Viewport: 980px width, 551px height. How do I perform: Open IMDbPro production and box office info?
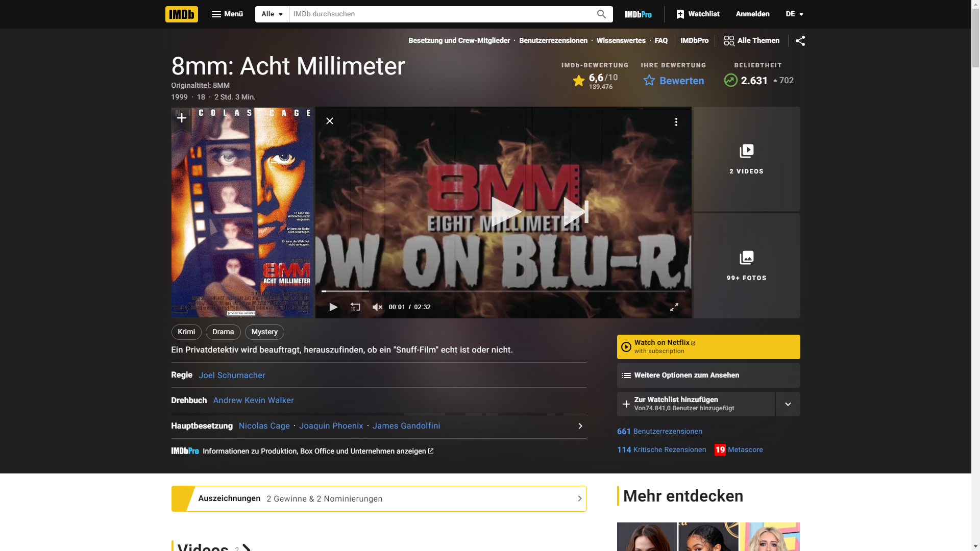(x=302, y=452)
